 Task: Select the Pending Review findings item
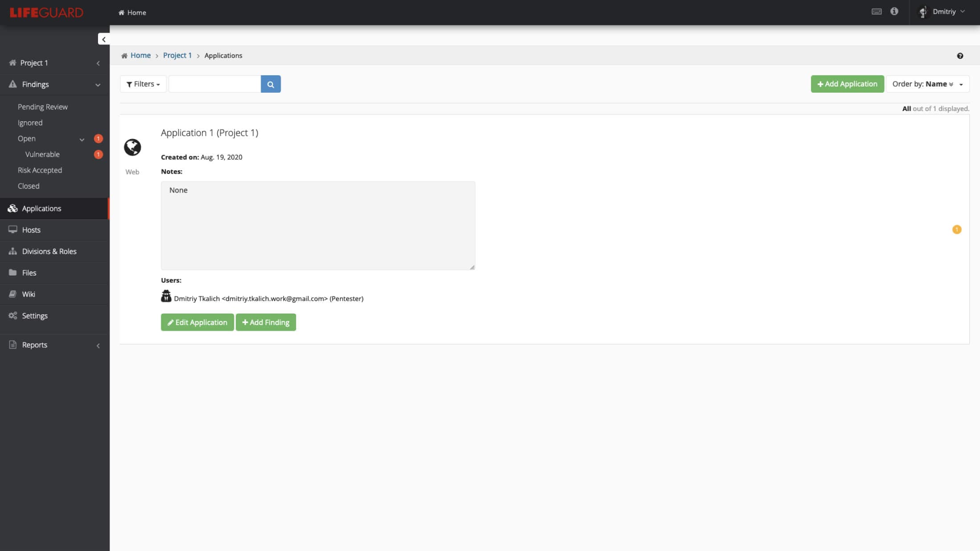click(42, 107)
